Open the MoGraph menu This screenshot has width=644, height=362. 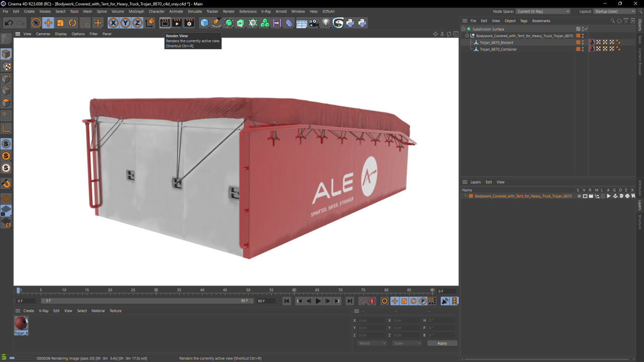click(136, 11)
